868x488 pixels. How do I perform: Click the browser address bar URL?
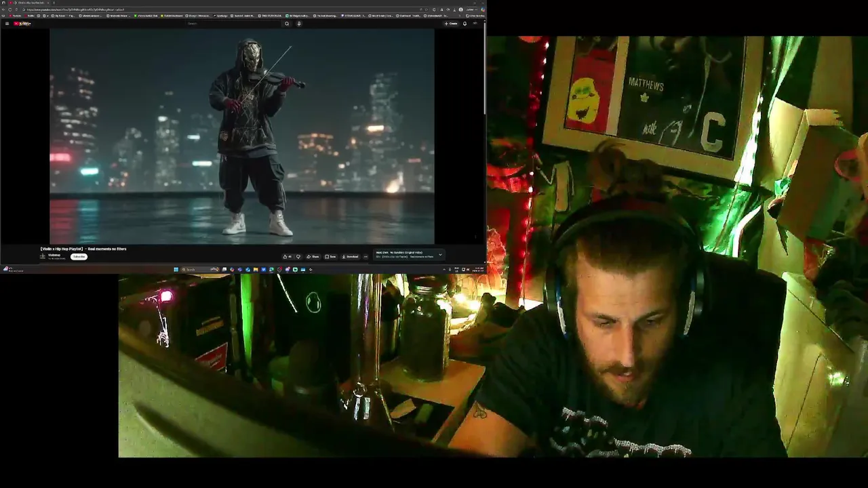click(x=75, y=9)
